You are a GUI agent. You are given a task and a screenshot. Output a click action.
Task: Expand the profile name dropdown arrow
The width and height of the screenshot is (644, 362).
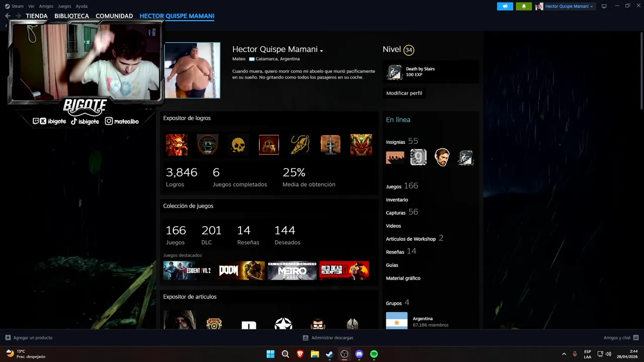321,51
